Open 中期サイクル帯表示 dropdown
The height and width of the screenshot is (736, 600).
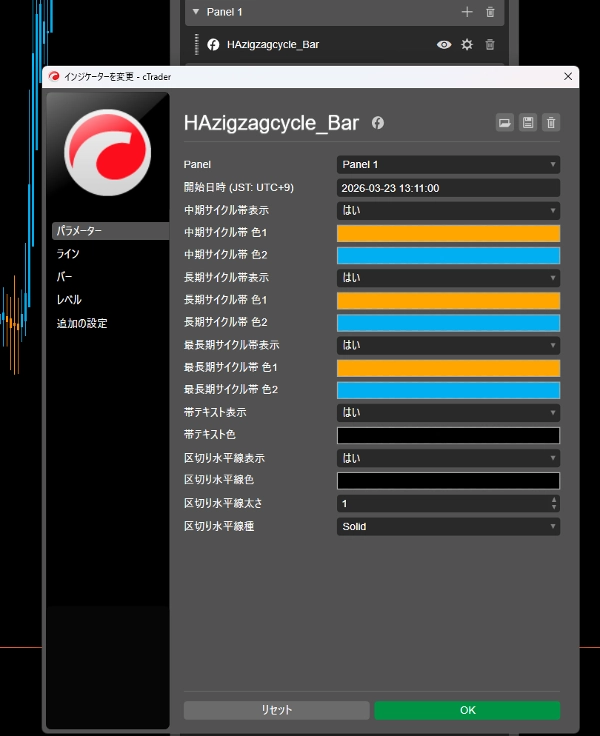(448, 211)
